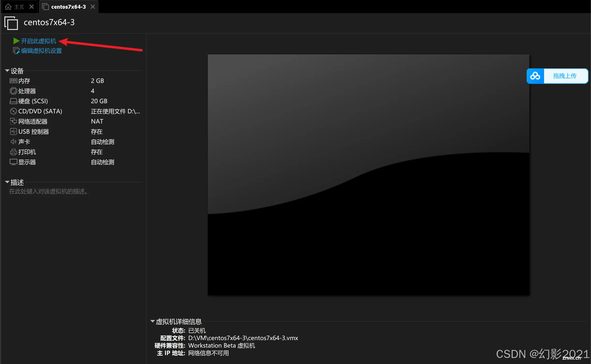This screenshot has width=591, height=364.
Task: Click the network adapter (网络适配器) icon
Action: coord(13,121)
